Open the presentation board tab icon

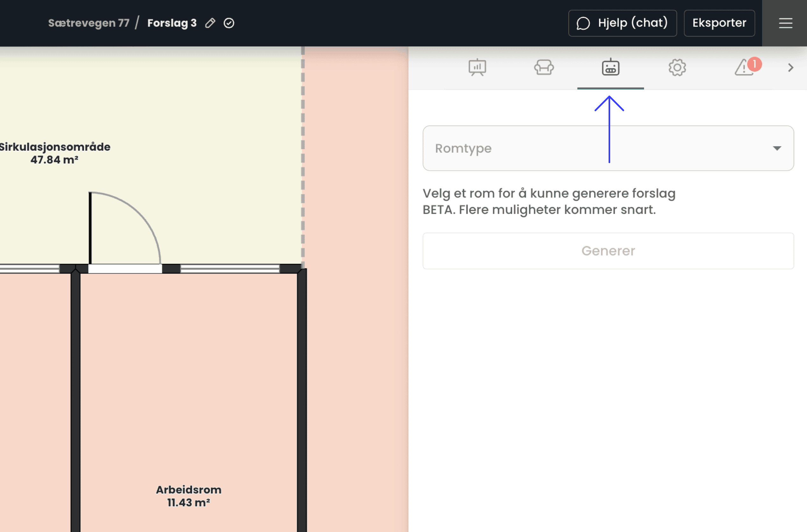point(477,67)
